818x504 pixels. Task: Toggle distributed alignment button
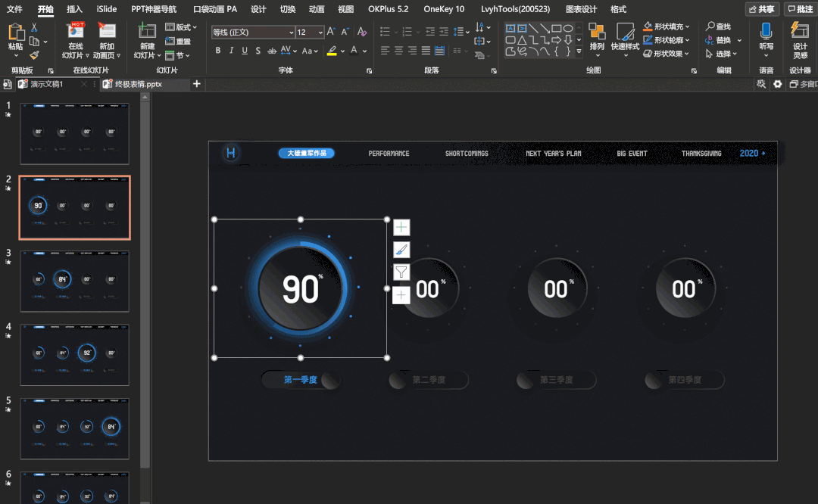[440, 51]
